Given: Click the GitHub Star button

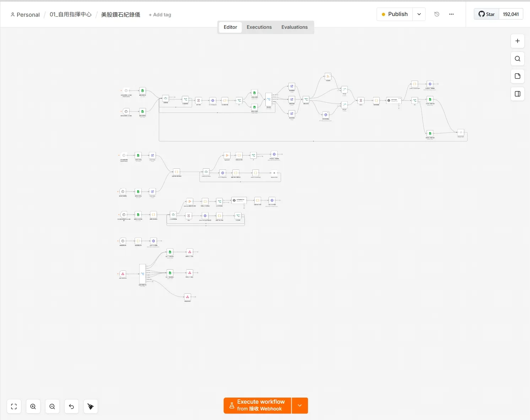Looking at the screenshot, I should click(x=487, y=14).
